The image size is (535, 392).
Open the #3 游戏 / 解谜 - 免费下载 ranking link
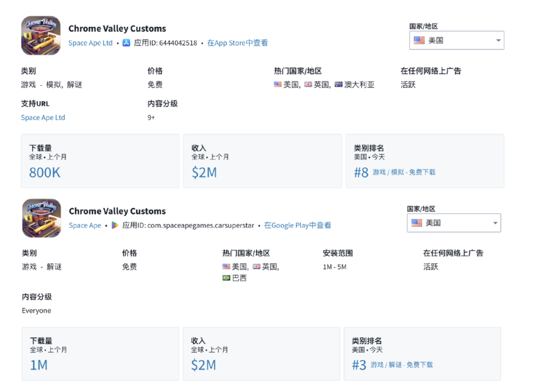click(392, 365)
